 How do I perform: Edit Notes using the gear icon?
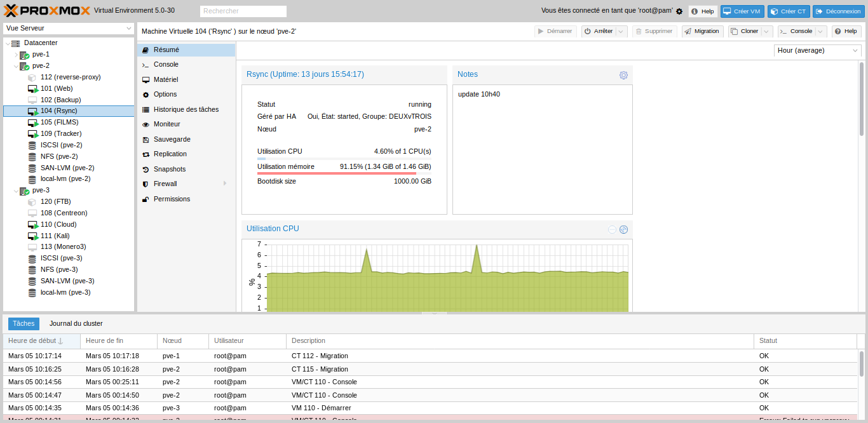623,75
